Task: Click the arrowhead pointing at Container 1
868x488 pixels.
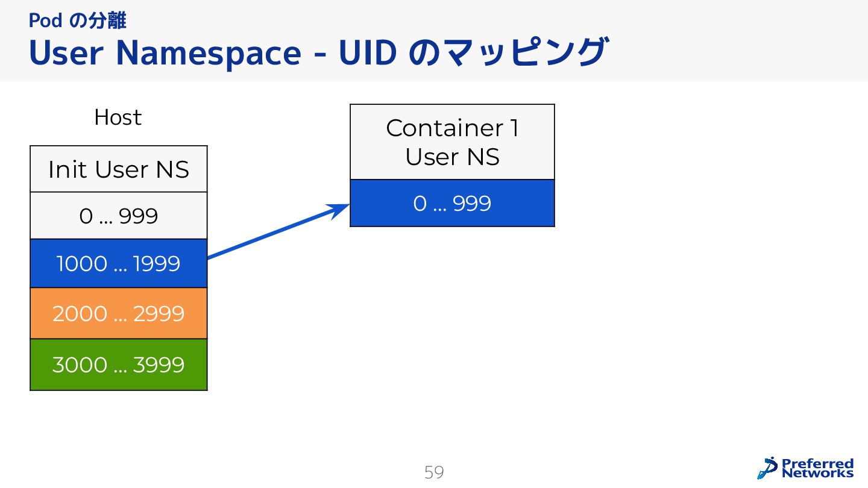Action: click(339, 208)
